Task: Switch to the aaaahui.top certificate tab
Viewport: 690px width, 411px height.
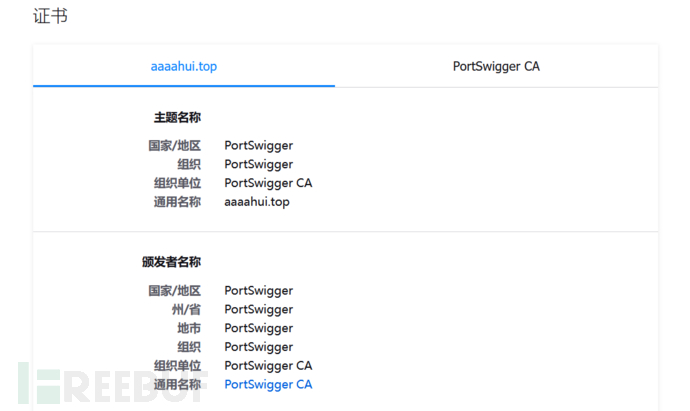Action: 184,66
